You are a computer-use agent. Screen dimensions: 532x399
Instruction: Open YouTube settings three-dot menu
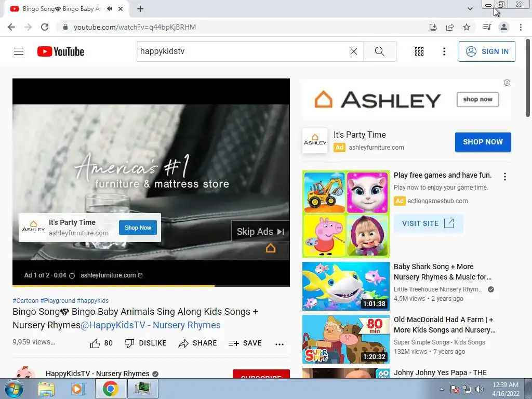click(x=444, y=51)
